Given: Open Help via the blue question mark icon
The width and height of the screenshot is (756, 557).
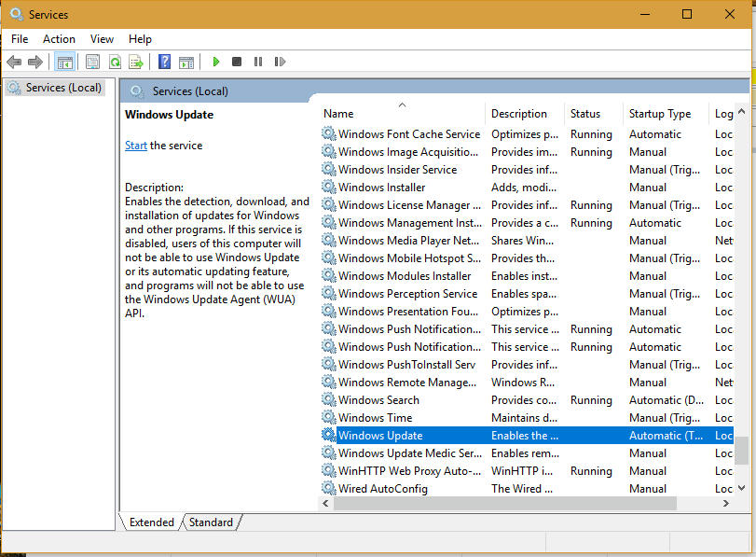Looking at the screenshot, I should click(x=164, y=63).
